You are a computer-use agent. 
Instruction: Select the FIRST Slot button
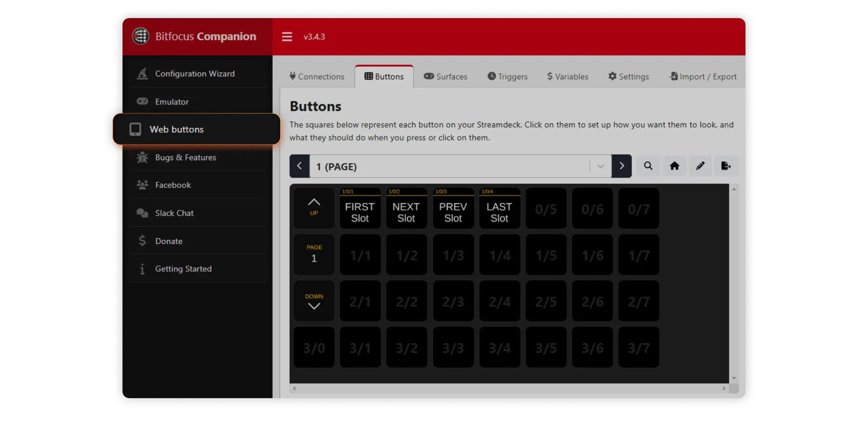[360, 208]
